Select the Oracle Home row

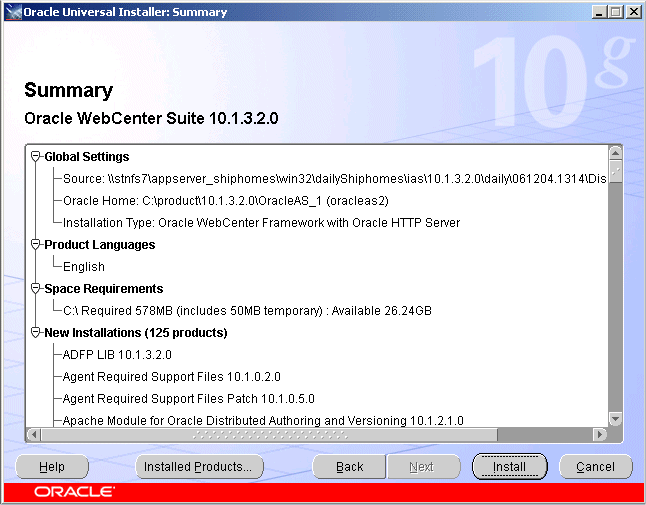click(x=225, y=201)
